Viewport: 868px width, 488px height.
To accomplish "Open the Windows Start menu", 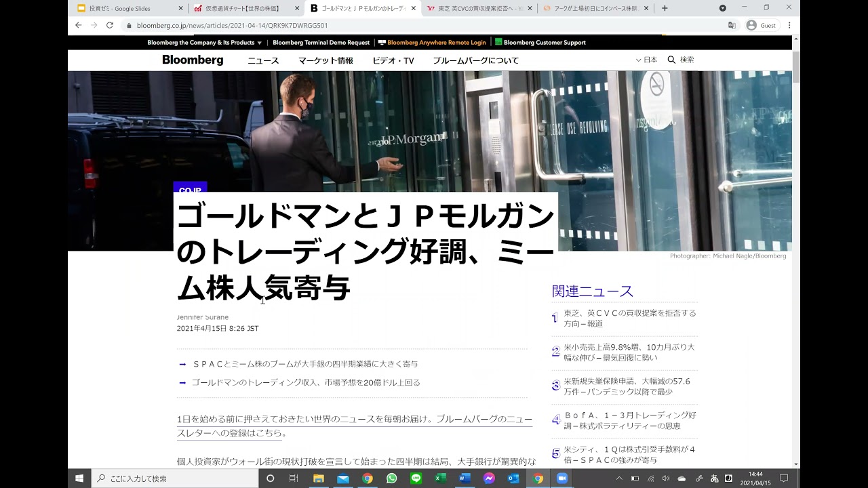I will point(79,478).
